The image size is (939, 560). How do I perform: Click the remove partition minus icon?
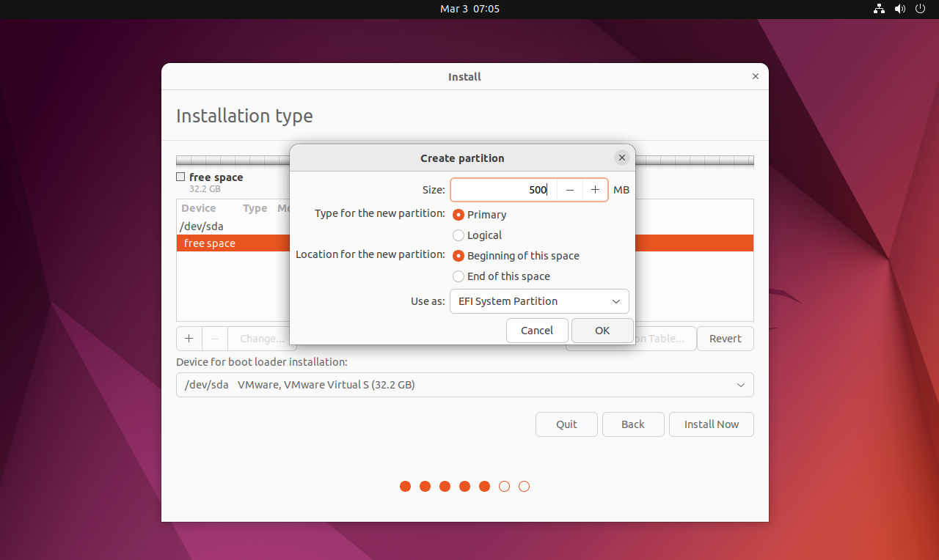(x=215, y=339)
